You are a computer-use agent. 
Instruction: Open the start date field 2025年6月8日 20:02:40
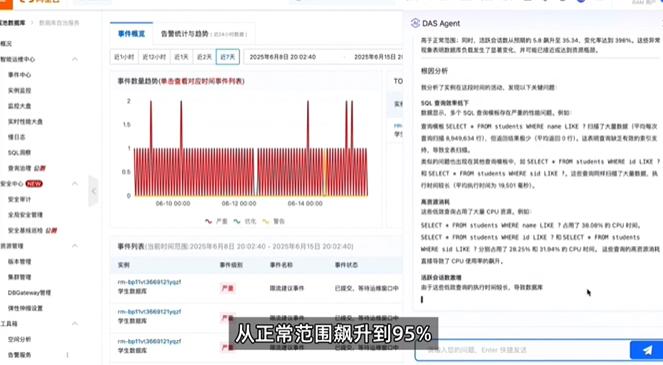pos(282,57)
